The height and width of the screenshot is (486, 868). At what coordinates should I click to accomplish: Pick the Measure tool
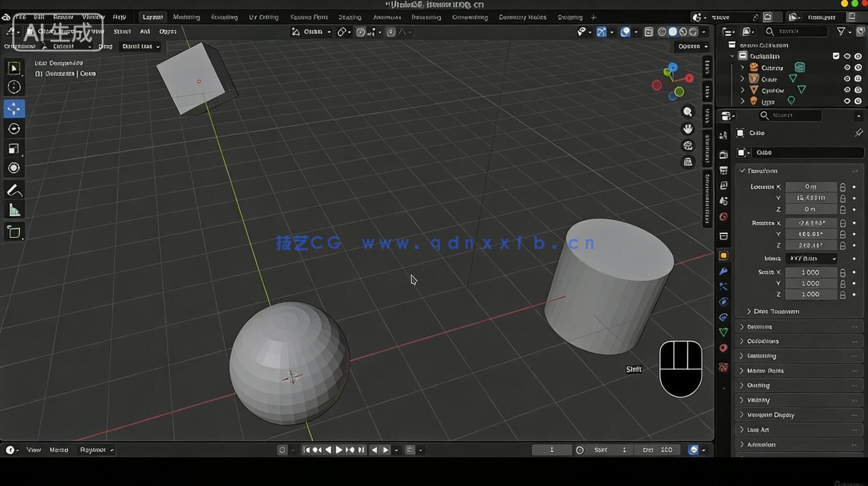pyautogui.click(x=14, y=210)
